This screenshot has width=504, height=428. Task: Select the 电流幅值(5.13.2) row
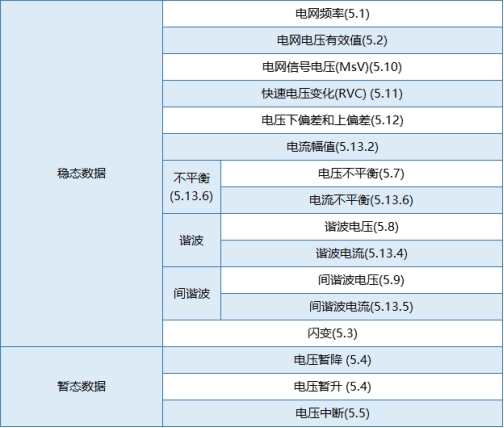[x=333, y=147]
